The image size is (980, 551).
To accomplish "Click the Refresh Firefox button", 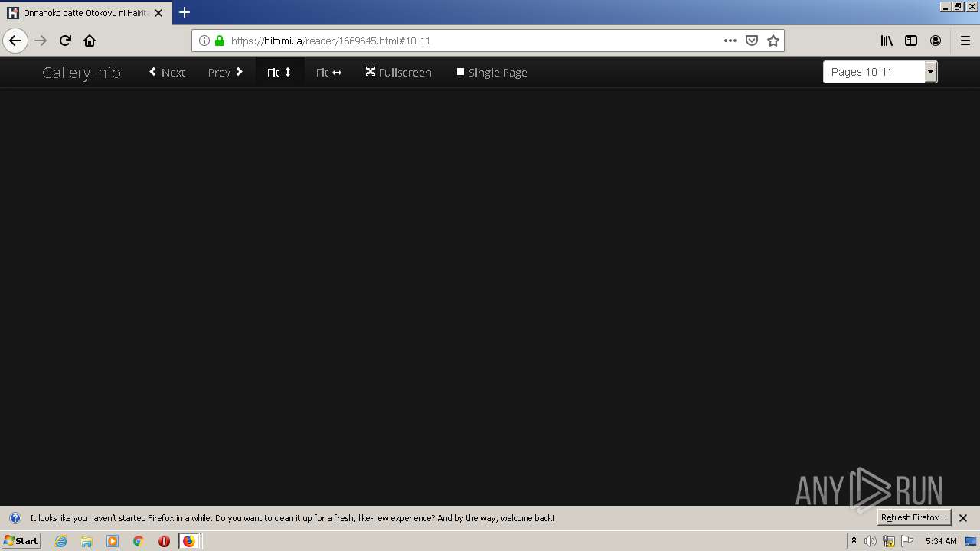I will tap(913, 517).
